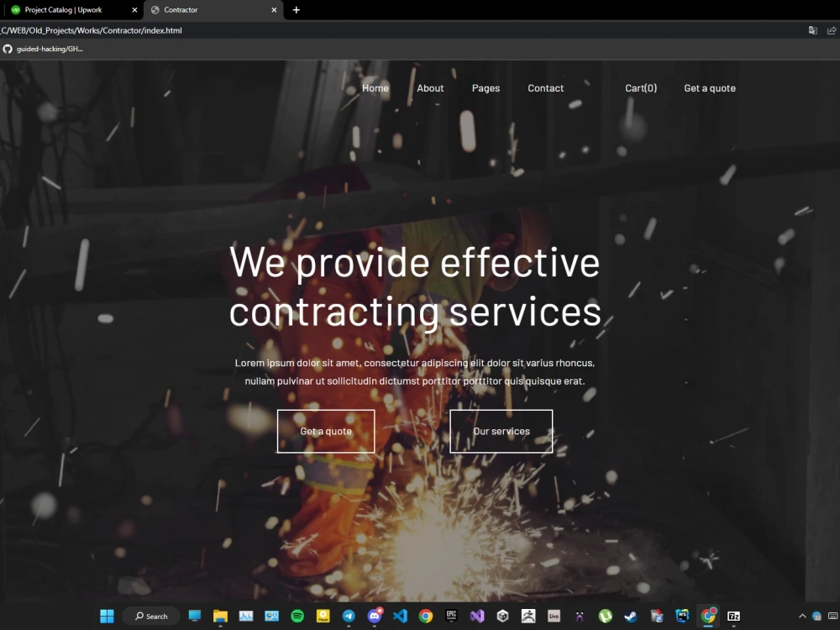840x630 pixels.
Task: Click the Lorem ipsum paragraph text
Action: pyautogui.click(x=415, y=372)
